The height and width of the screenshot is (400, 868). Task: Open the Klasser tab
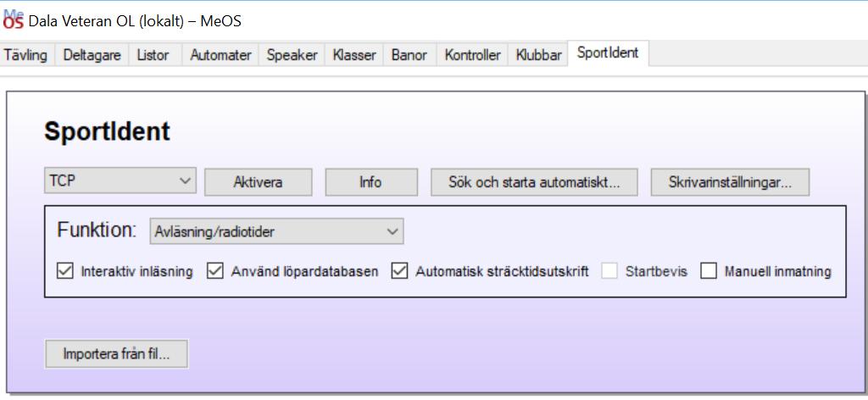[x=354, y=55]
